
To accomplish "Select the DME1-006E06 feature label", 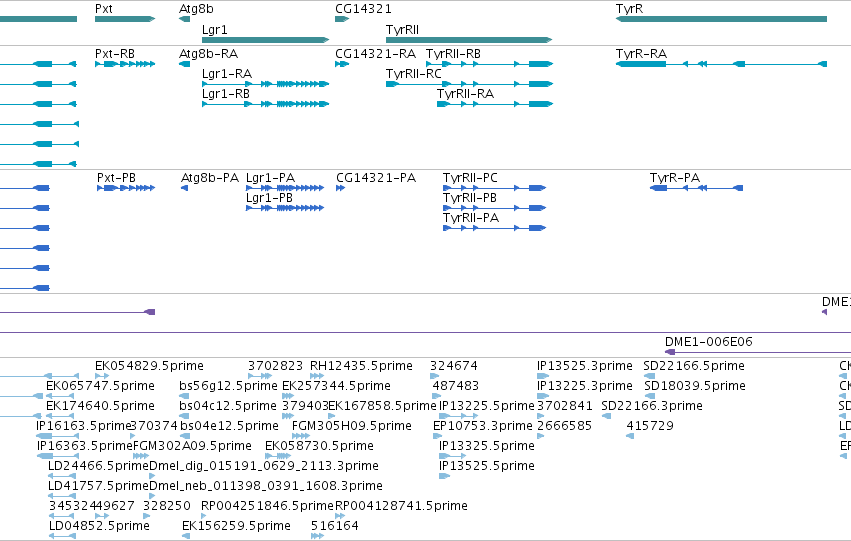I will pyautogui.click(x=709, y=342).
